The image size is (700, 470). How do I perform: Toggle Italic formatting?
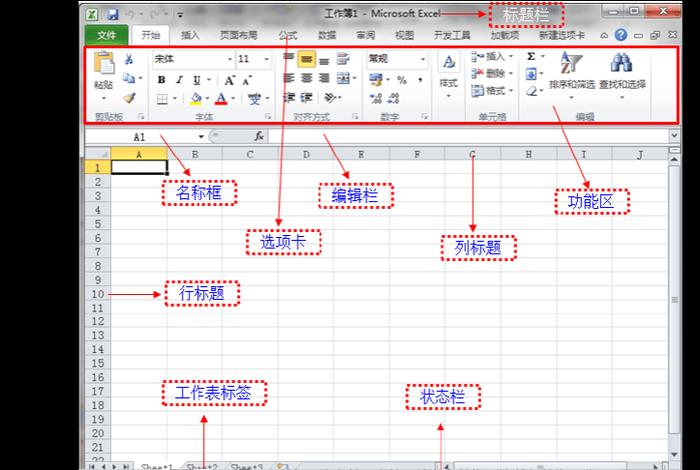(x=179, y=80)
